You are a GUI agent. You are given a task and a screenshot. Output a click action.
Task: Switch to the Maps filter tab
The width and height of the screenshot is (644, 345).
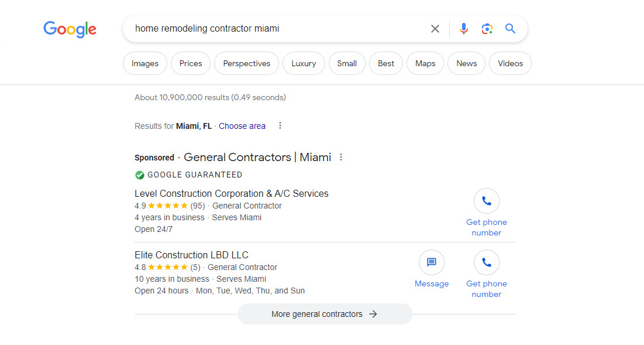425,63
